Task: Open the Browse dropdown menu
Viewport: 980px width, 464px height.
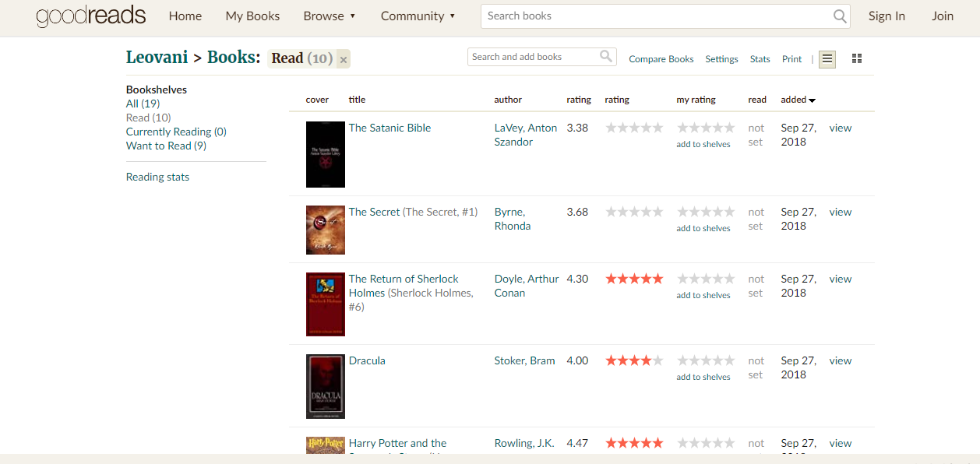Action: click(330, 16)
